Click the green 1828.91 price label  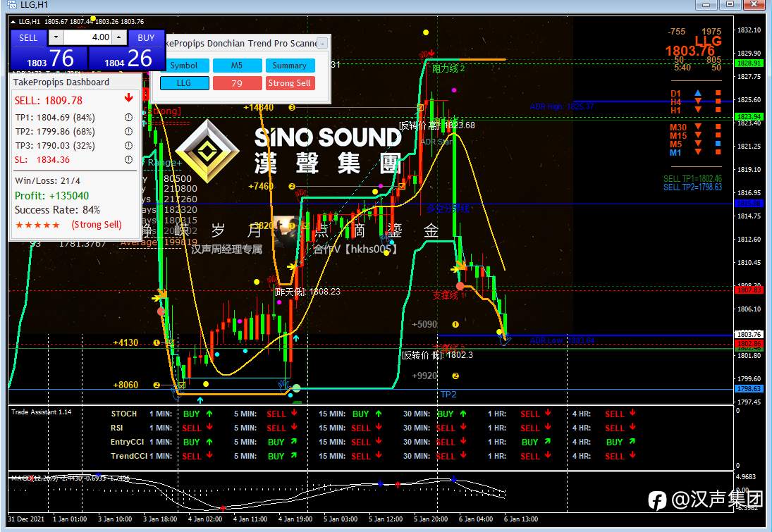[749, 63]
